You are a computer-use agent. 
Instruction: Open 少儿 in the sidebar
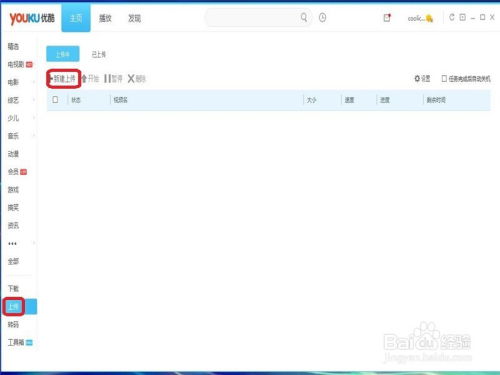tap(13, 118)
